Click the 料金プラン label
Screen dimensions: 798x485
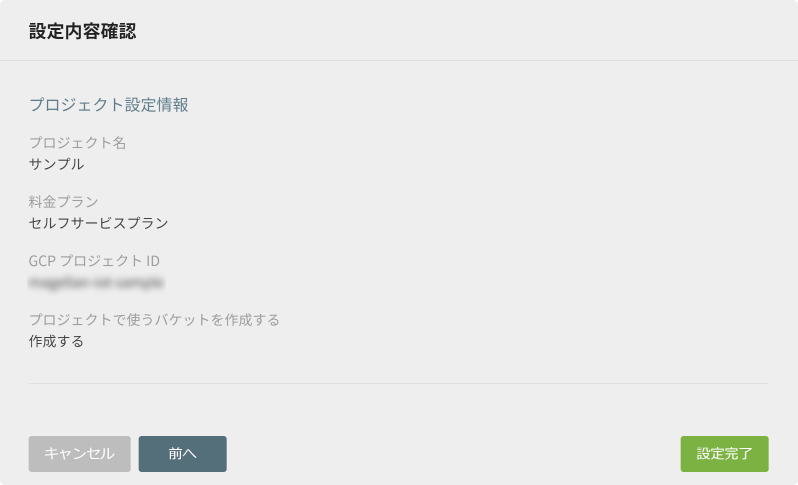63,202
